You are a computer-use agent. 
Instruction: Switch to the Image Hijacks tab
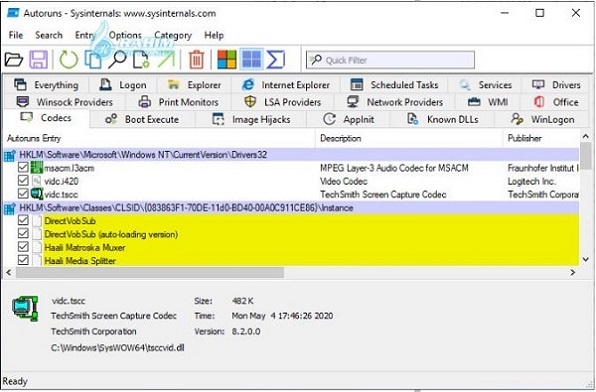(x=251, y=119)
